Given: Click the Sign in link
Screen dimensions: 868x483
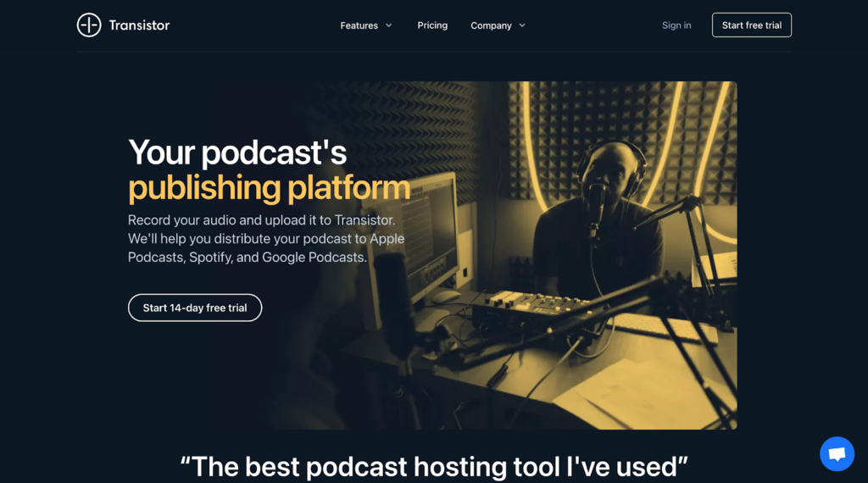Looking at the screenshot, I should [x=676, y=25].
